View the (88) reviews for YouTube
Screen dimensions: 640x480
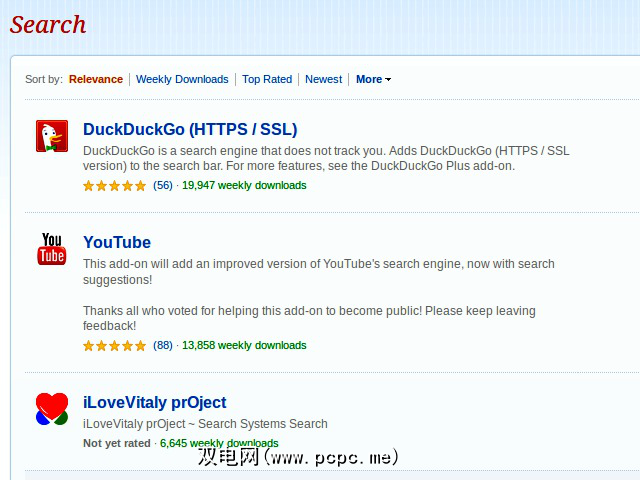point(163,345)
